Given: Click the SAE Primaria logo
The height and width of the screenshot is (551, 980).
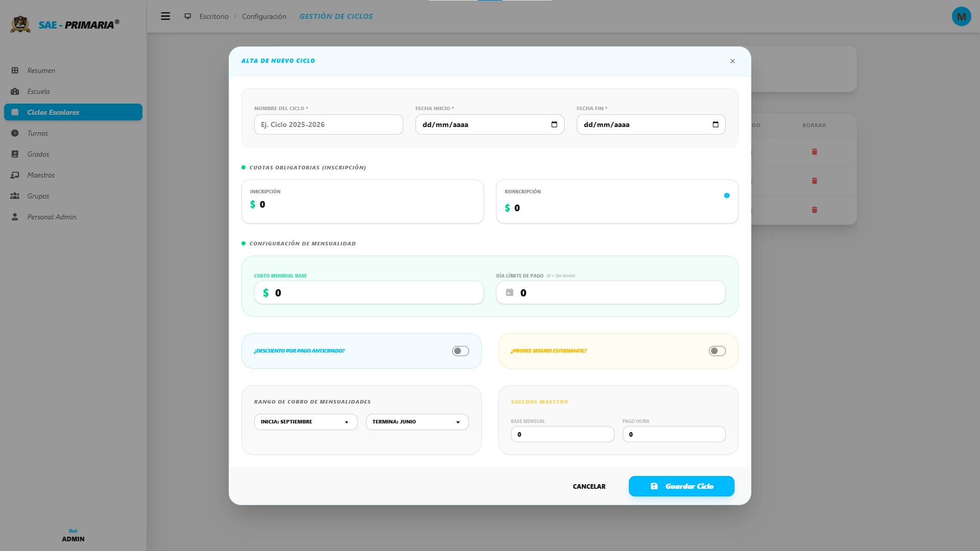Looking at the screenshot, I should click(x=20, y=24).
